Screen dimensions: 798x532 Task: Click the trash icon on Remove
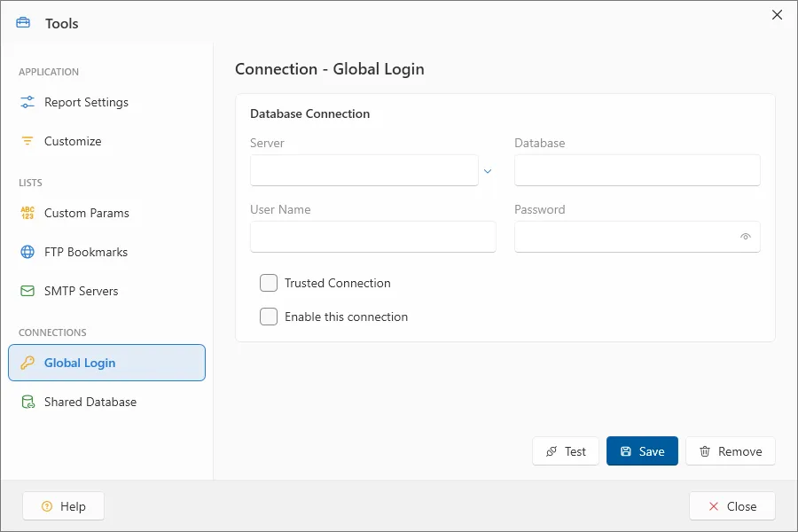[704, 451]
